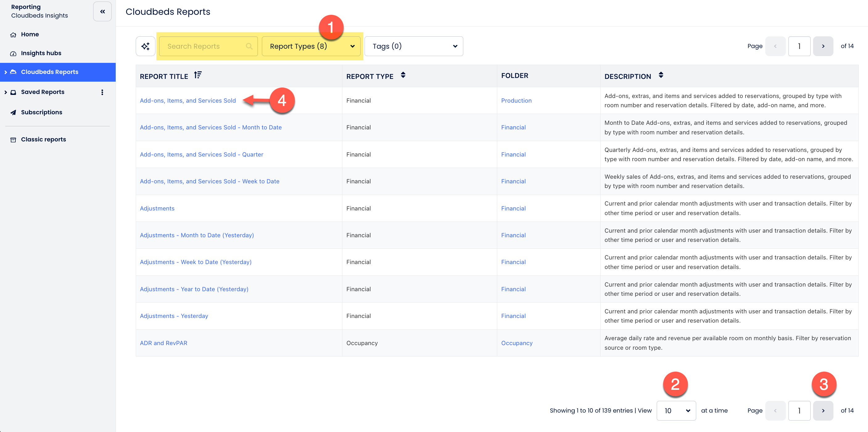Go to next page at top
Viewport: 868px width, 432px height.
tap(823, 46)
